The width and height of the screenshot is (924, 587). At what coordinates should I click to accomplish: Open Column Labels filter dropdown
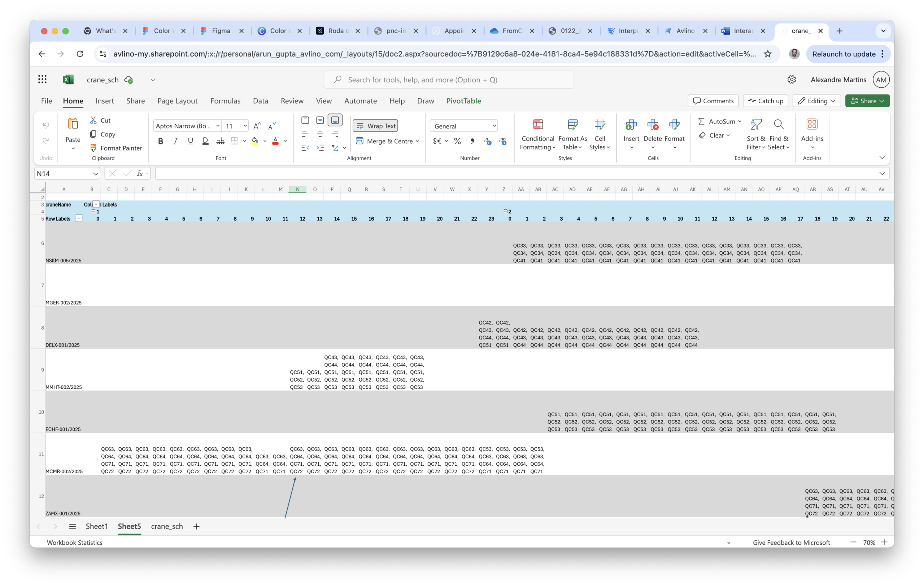[96, 205]
